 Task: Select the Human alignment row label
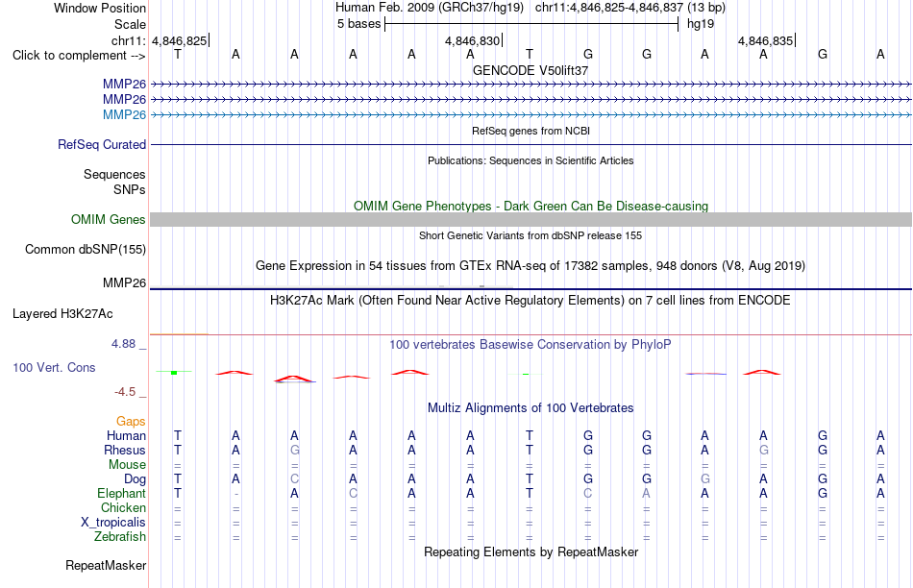(126, 435)
